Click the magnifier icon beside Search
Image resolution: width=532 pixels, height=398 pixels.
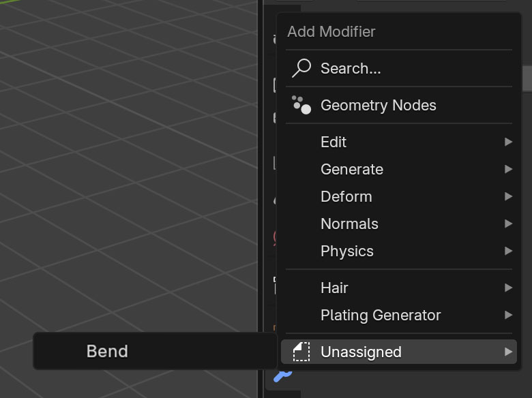[x=301, y=68]
